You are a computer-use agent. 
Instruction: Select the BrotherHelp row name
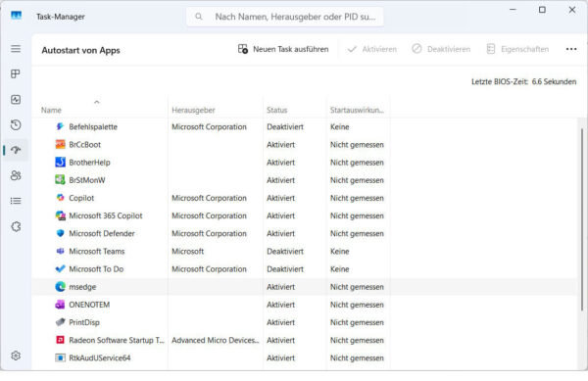point(89,163)
